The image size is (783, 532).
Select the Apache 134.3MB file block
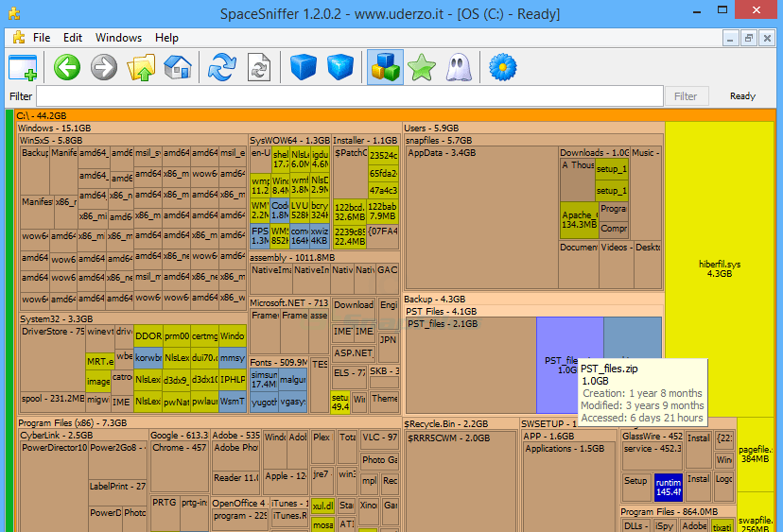coord(580,219)
